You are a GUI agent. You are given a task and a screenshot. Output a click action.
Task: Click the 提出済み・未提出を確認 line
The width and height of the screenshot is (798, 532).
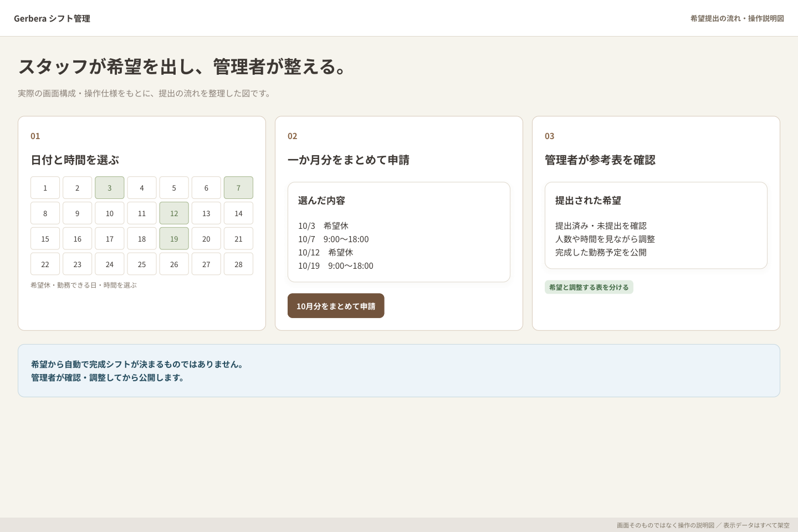tap(601, 226)
